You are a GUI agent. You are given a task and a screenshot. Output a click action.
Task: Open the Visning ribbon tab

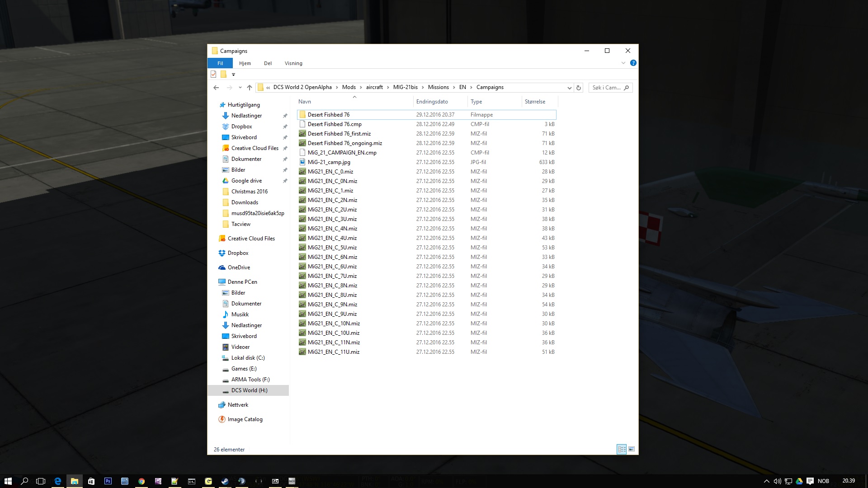point(293,63)
